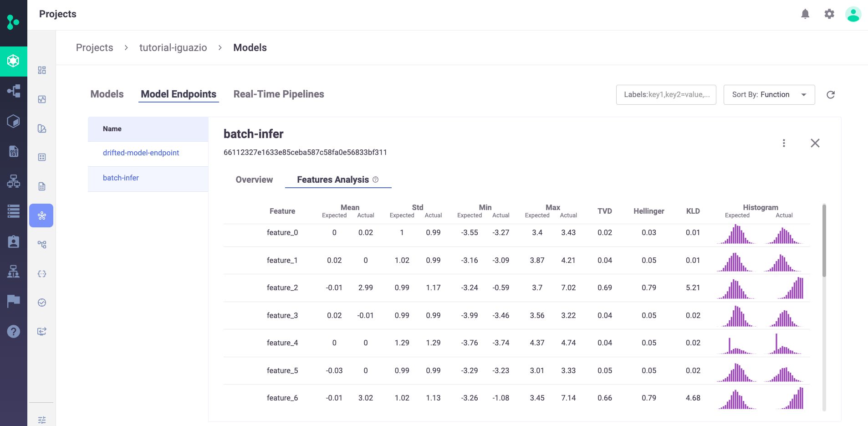Click the feature_0 expected histogram
Viewport: 868px width, 426px height.
click(736, 234)
